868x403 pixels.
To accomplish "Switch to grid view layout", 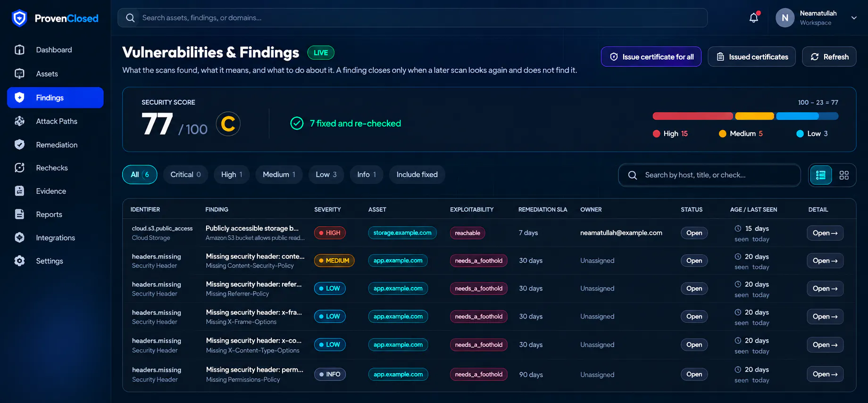I will [844, 175].
